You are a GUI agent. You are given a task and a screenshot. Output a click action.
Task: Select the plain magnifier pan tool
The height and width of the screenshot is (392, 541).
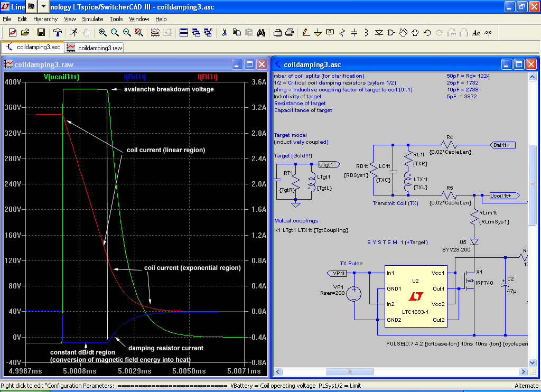[x=115, y=32]
